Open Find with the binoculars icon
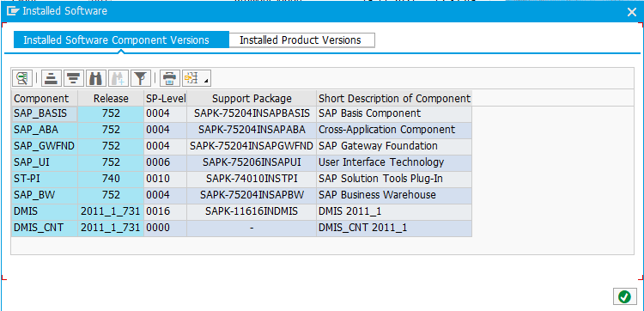Viewport: 644px width, 311px height. [x=95, y=77]
